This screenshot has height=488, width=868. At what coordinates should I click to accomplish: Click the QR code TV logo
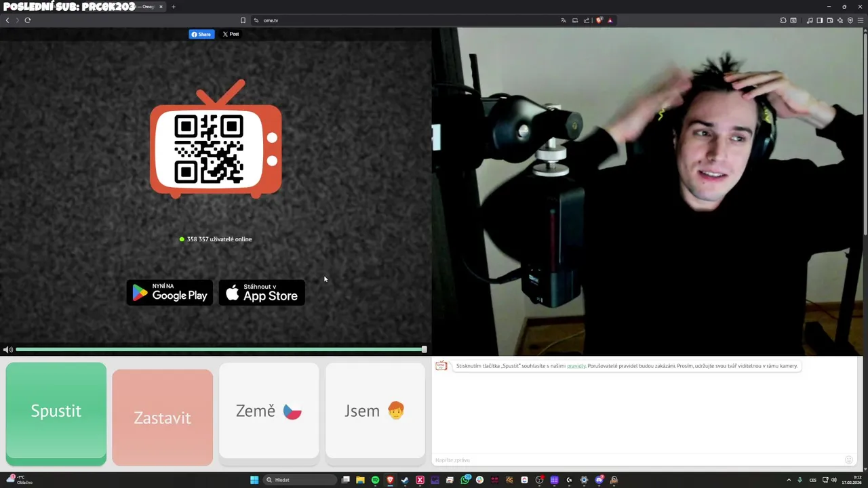coord(216,139)
